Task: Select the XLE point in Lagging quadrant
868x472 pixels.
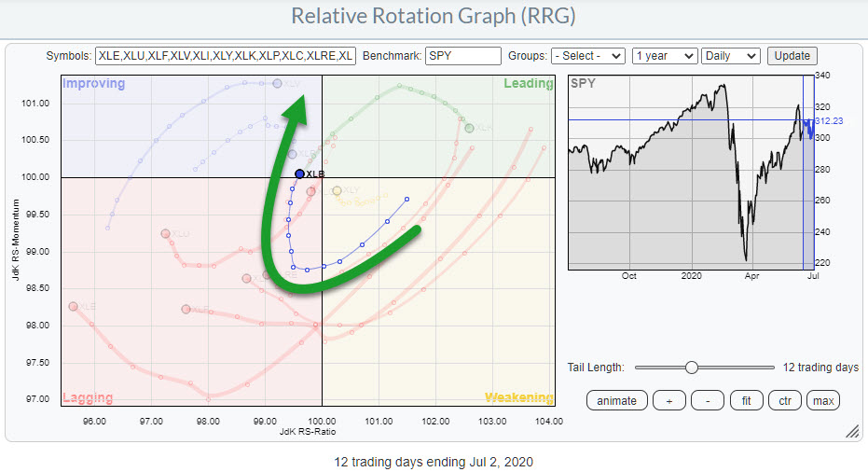Action: pos(73,306)
